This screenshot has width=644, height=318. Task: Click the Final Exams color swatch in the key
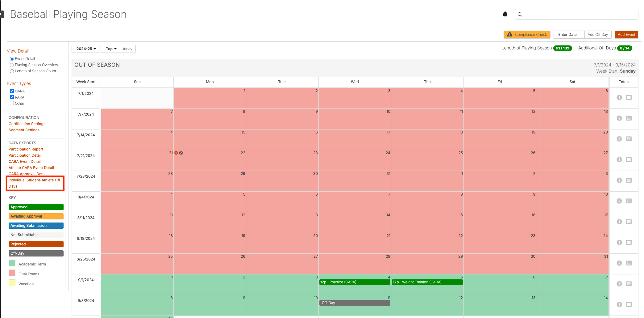[x=12, y=273]
